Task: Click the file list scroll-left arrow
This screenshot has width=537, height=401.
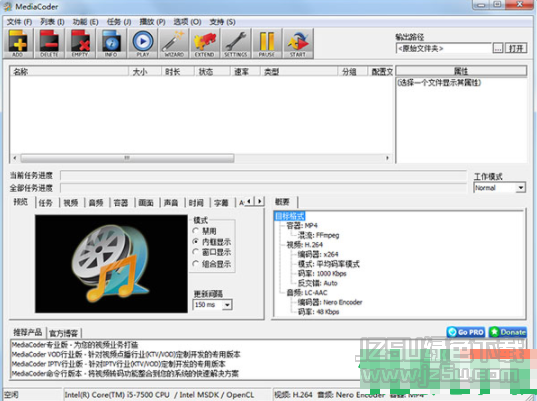Action: click(x=15, y=158)
